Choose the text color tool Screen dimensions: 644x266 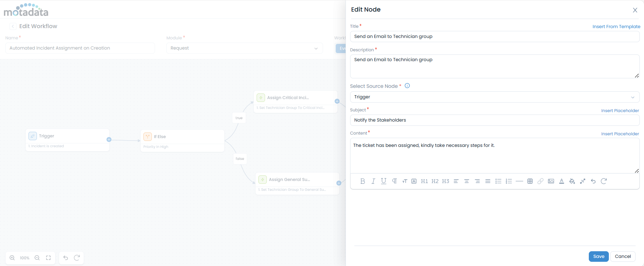[x=562, y=181]
